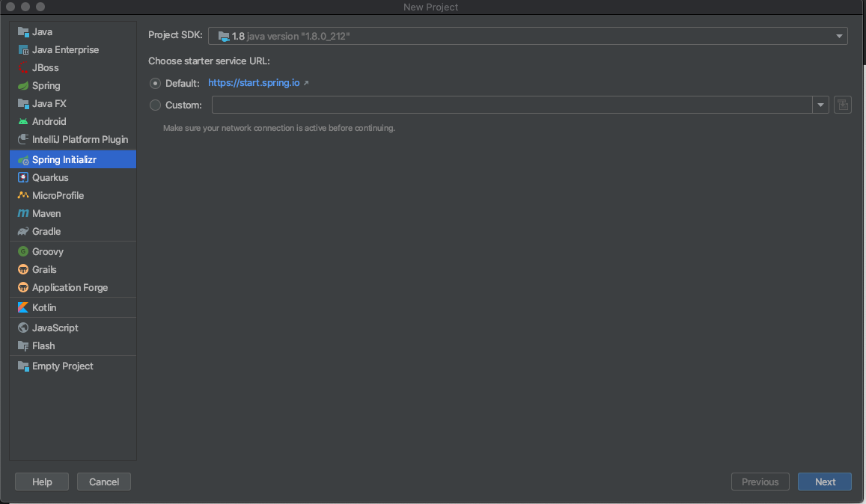Select the Custom starter URL radio button
The width and height of the screenshot is (866, 504).
[x=155, y=105]
